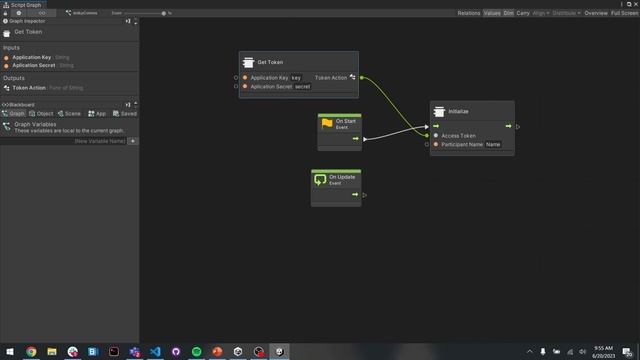The image size is (640, 360).
Task: Toggle the Graph Inspector sidebar button
Action: point(19,13)
